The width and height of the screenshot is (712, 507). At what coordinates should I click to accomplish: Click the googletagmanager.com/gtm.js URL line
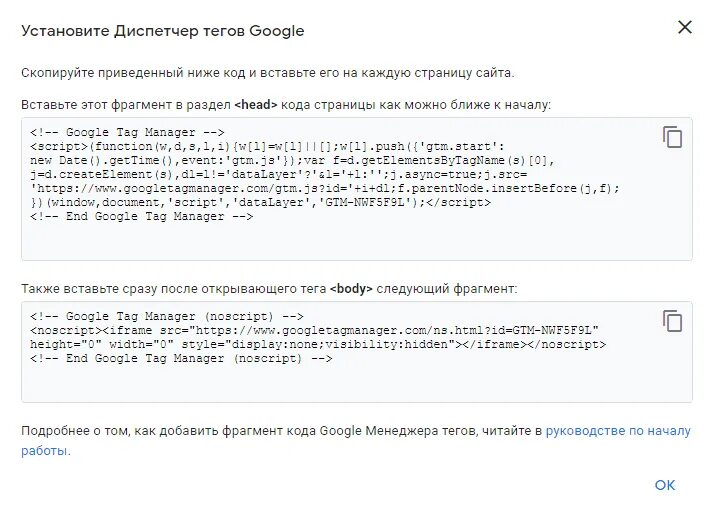coord(325,188)
